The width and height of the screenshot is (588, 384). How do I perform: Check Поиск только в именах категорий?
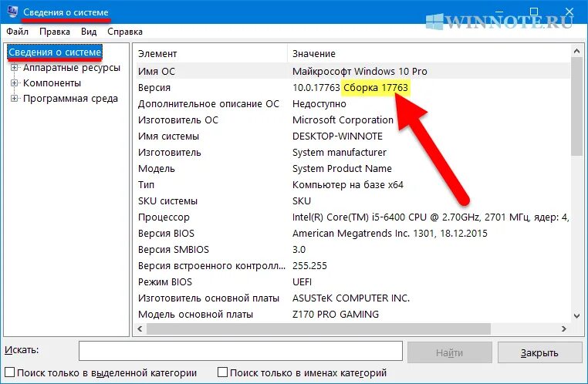click(223, 372)
